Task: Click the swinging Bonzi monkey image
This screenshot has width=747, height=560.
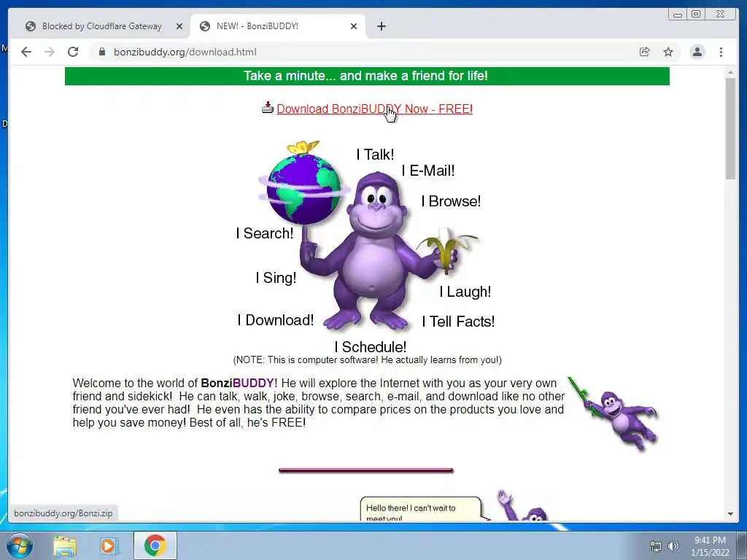Action: coord(614,413)
